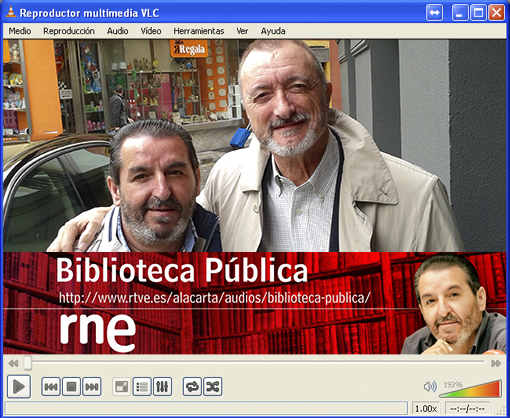Viewport: 510px width, 418px height.
Task: Click the video display area
Action: 255,197
